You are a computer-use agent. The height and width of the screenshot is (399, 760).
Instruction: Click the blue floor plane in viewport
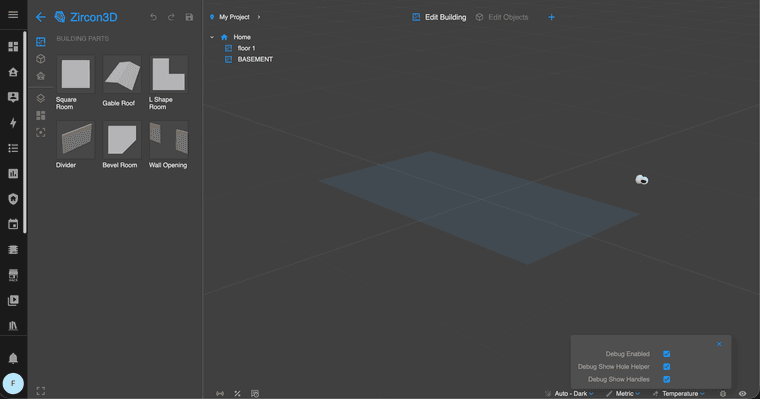pyautogui.click(x=479, y=208)
